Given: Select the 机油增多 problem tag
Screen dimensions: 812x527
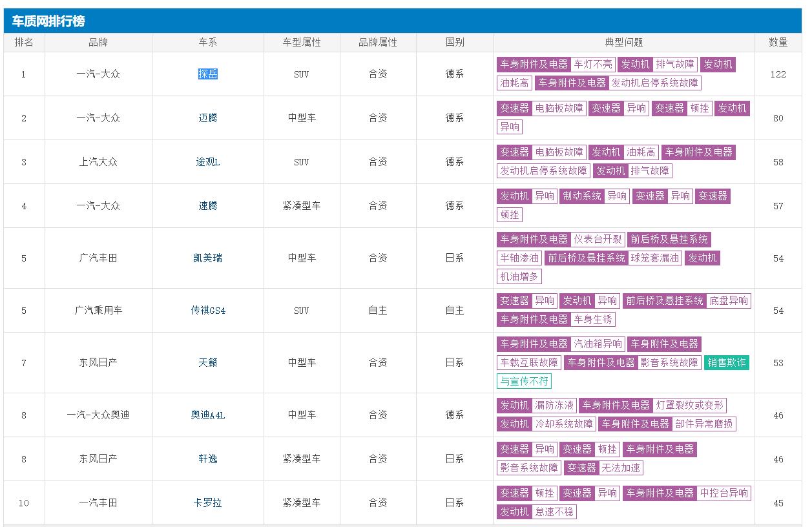Looking at the screenshot, I should coord(519,277).
